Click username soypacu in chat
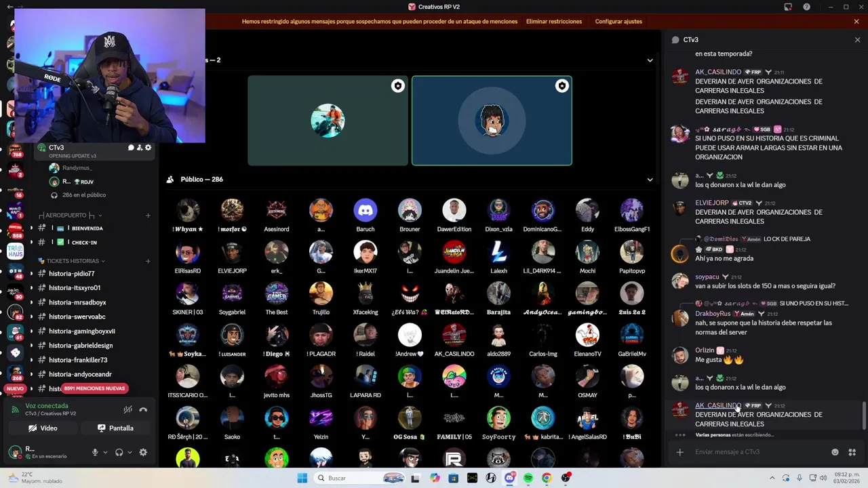Viewport: 868px width, 488px height. pos(707,277)
